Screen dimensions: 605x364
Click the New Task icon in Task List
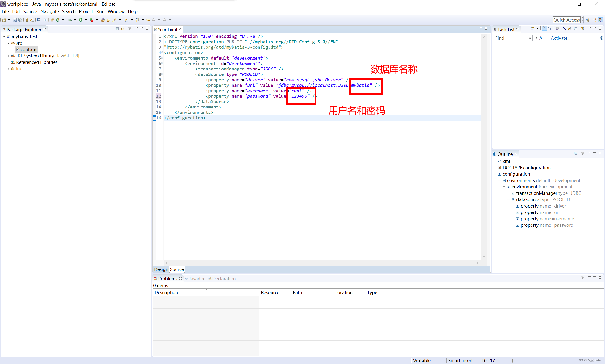pyautogui.click(x=532, y=28)
